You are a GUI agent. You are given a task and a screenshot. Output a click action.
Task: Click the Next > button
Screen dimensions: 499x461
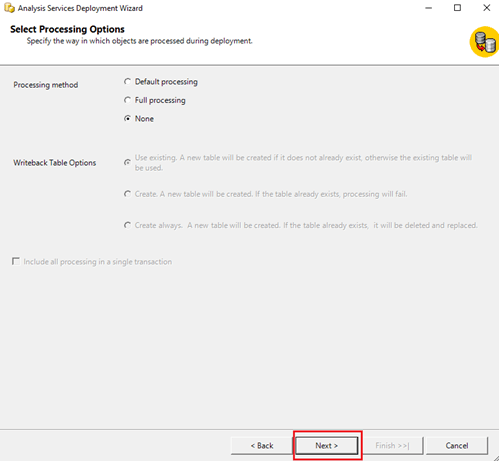(326, 446)
